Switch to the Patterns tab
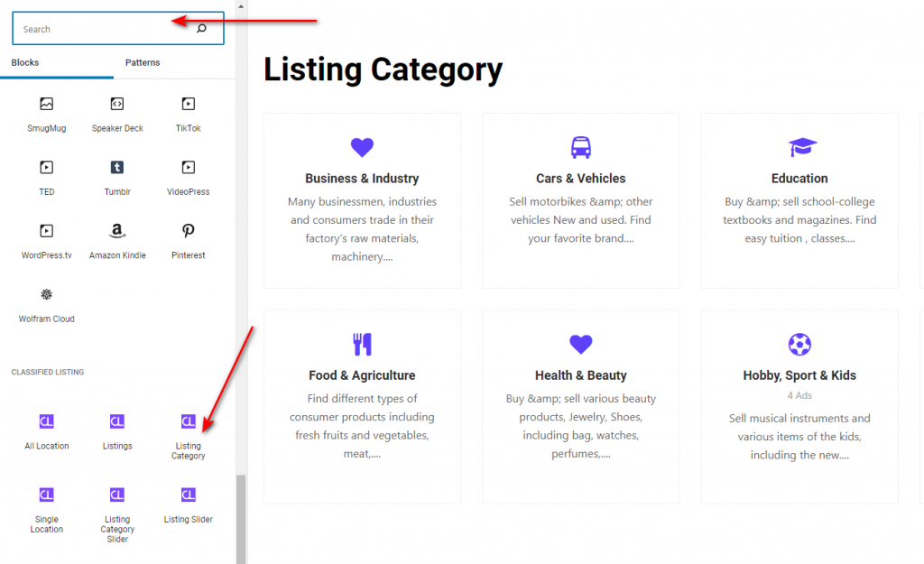 click(143, 62)
